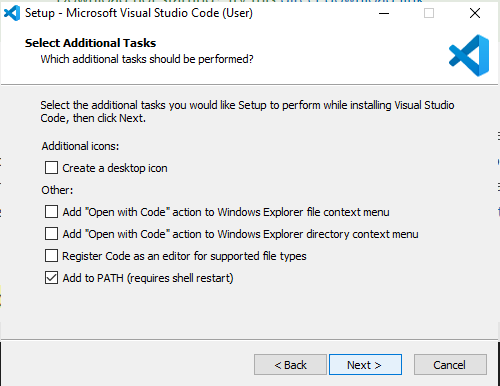500x386 pixels.
Task: Click the VS Code icon in title bar
Action: coord(12,13)
